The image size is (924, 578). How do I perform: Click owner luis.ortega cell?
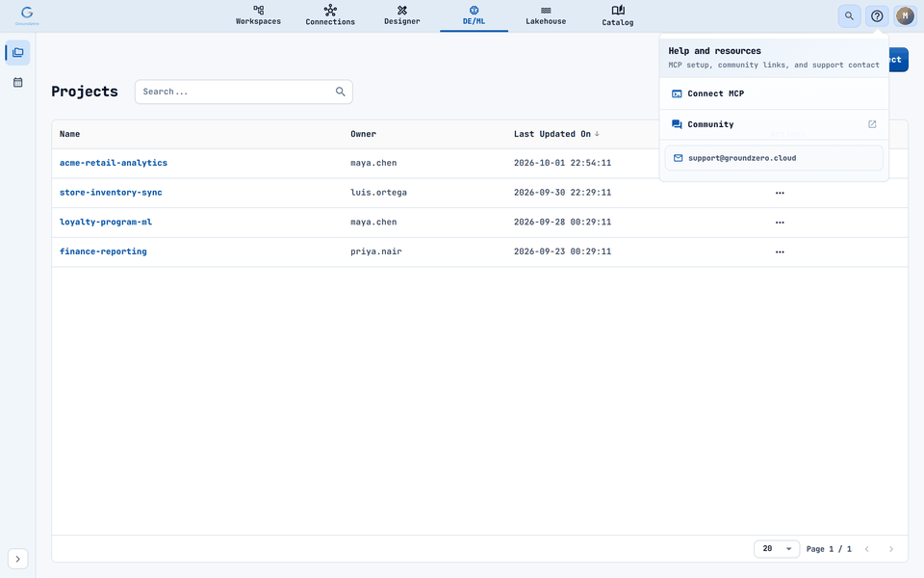tap(378, 193)
